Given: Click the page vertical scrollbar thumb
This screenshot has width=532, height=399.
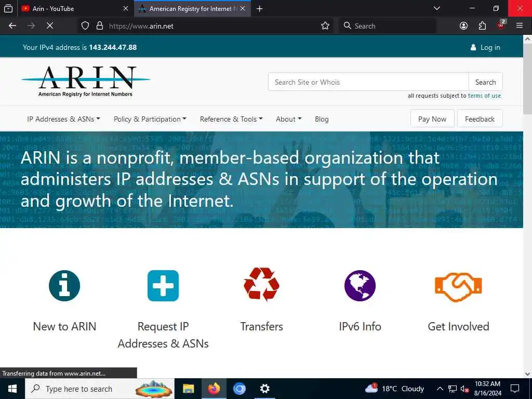Looking at the screenshot, I should click(x=528, y=79).
